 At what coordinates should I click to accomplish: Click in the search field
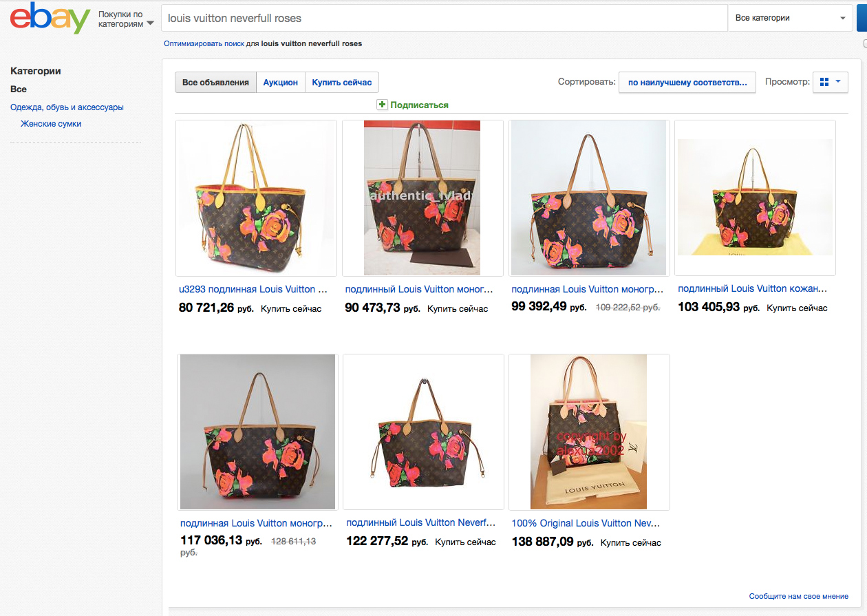pos(444,18)
